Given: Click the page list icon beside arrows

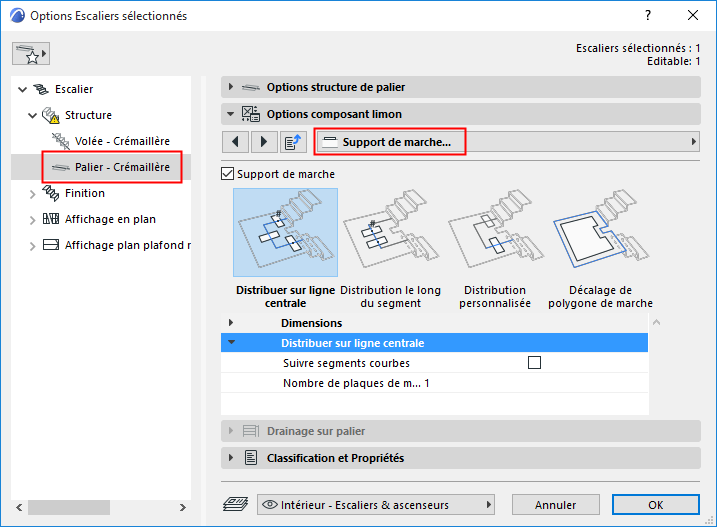Looking at the screenshot, I should point(294,142).
